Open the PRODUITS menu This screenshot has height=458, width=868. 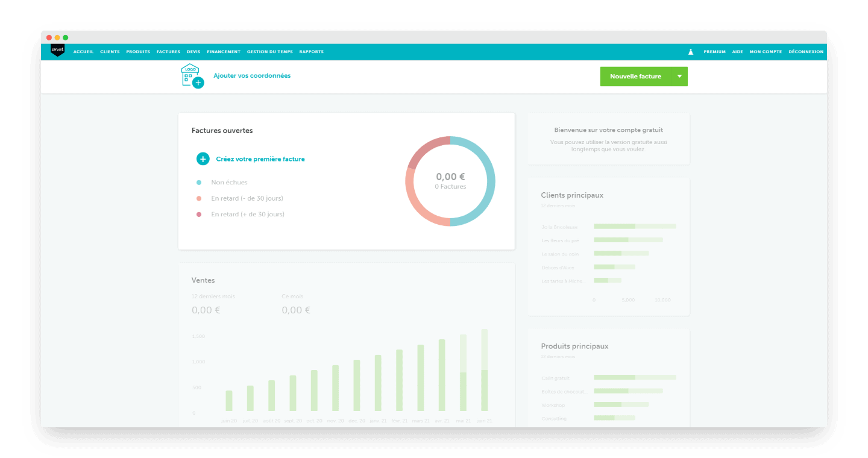point(138,52)
